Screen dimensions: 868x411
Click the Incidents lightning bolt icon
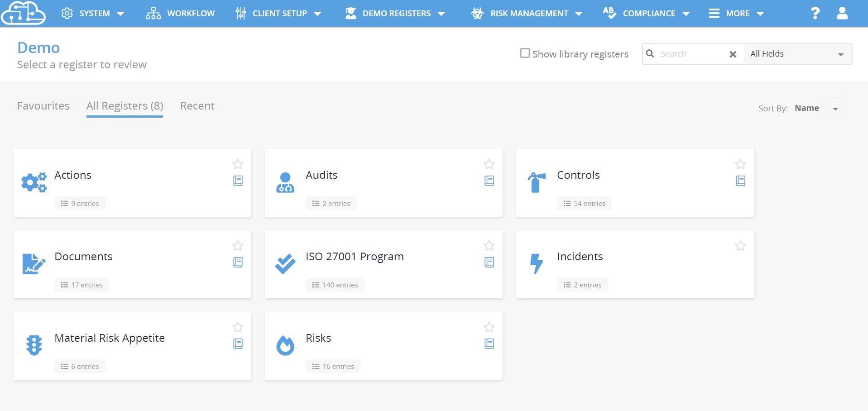537,264
